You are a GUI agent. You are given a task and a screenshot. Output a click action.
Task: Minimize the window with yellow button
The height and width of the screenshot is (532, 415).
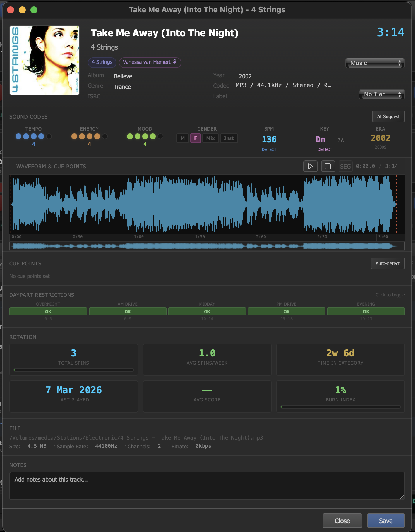click(x=22, y=10)
